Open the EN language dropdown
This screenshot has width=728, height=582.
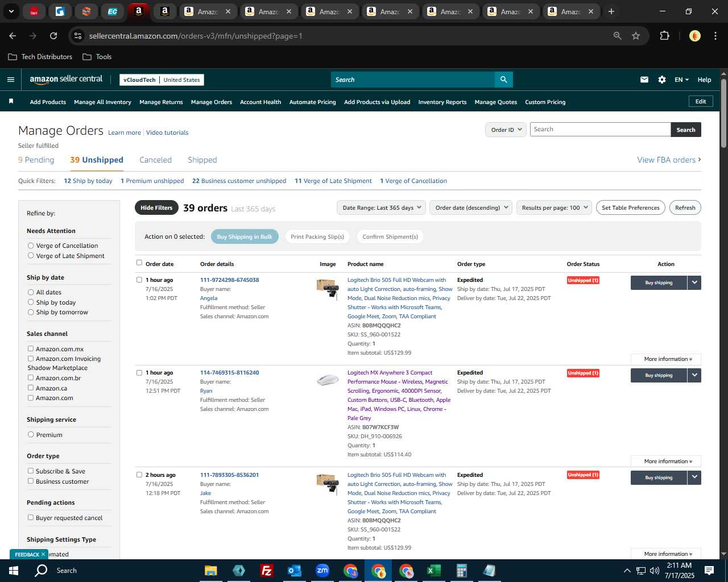pos(681,80)
